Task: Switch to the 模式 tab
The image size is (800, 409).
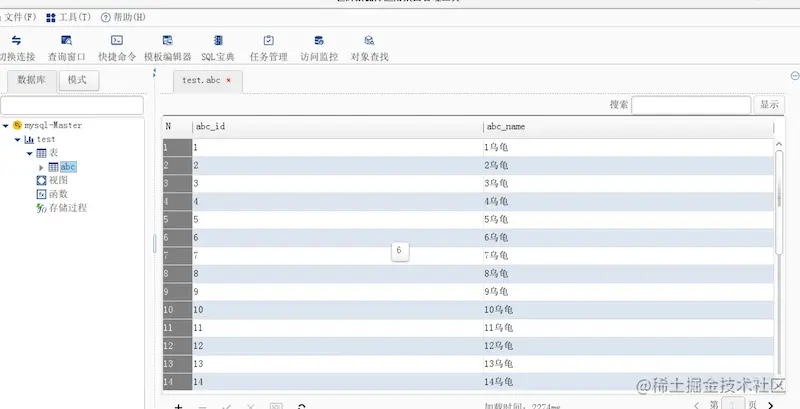Action: [x=79, y=81]
